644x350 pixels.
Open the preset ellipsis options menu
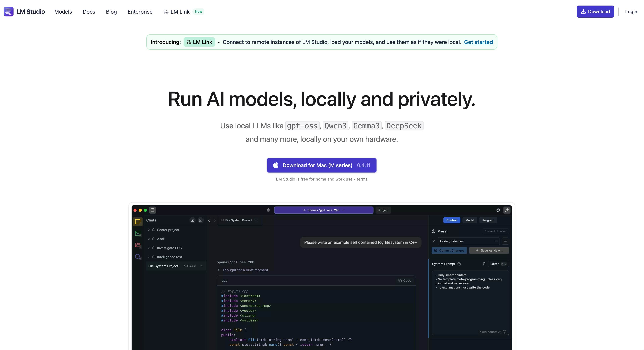[x=506, y=241]
